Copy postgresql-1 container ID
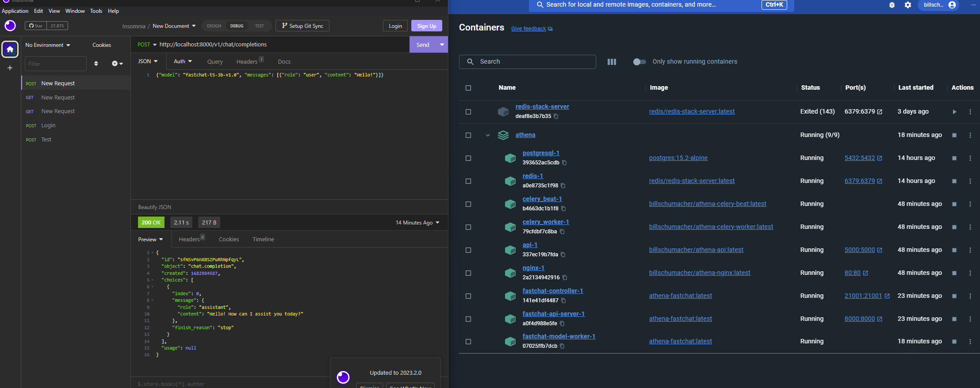 (564, 163)
